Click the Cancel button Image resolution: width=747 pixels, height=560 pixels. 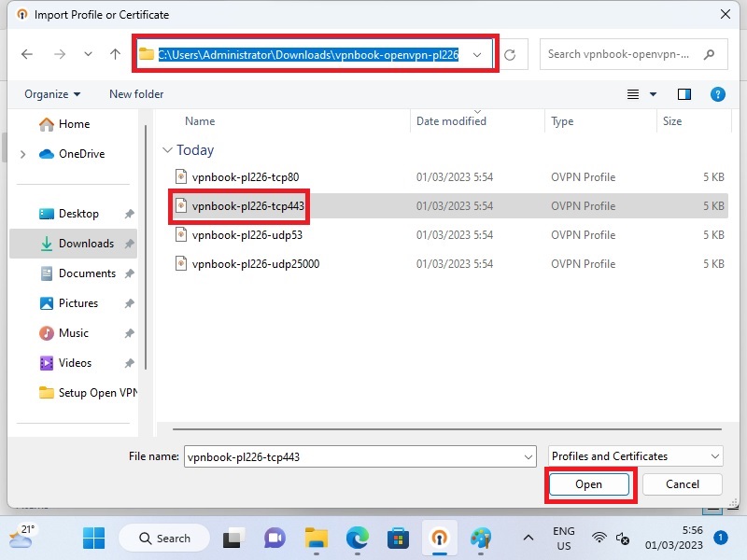[x=683, y=484]
